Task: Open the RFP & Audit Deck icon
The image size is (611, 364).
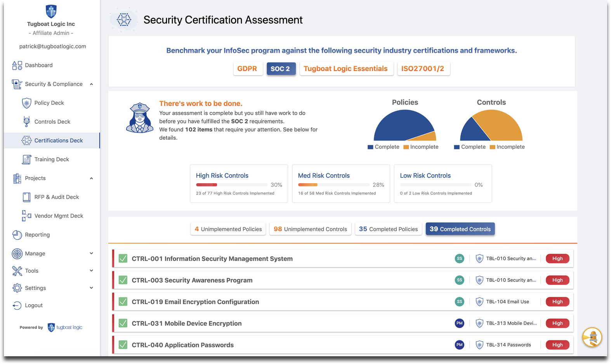Action: point(26,197)
